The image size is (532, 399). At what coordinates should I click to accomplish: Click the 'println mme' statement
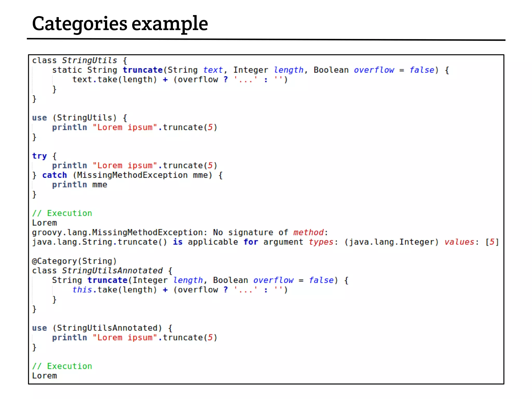(79, 185)
